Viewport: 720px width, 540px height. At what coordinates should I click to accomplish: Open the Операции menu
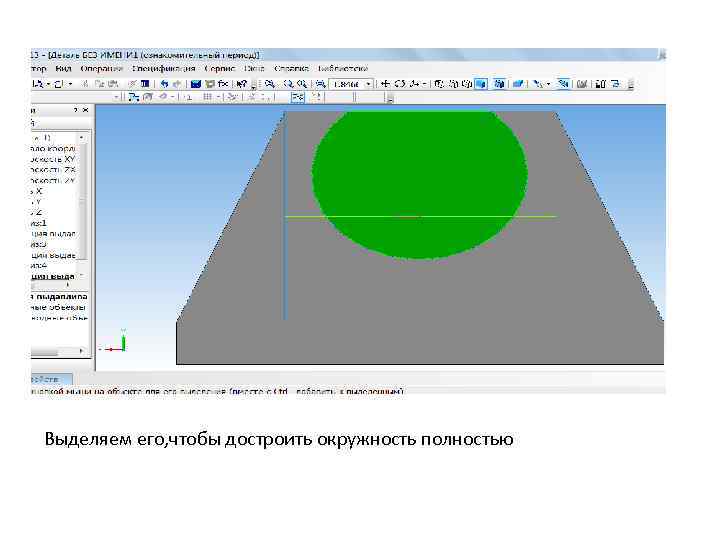click(101, 69)
